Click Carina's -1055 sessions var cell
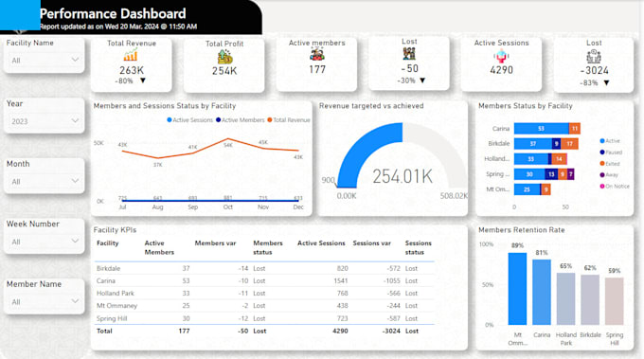Viewport: 644px width, 359px height. coord(391,281)
